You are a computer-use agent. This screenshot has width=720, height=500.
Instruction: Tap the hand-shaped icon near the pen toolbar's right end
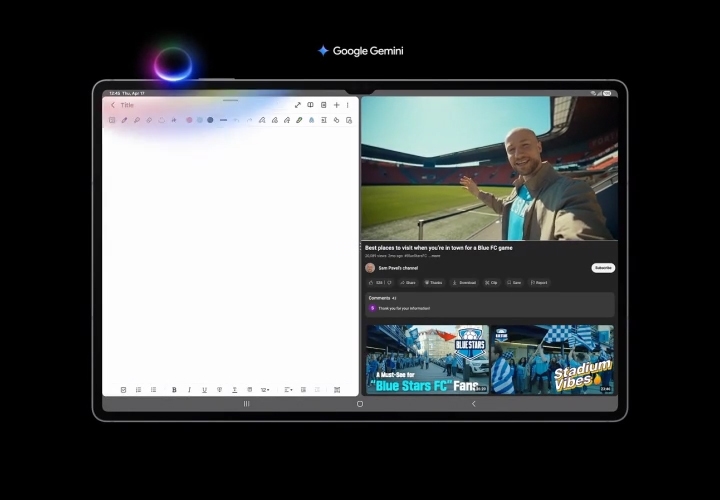coord(337,120)
